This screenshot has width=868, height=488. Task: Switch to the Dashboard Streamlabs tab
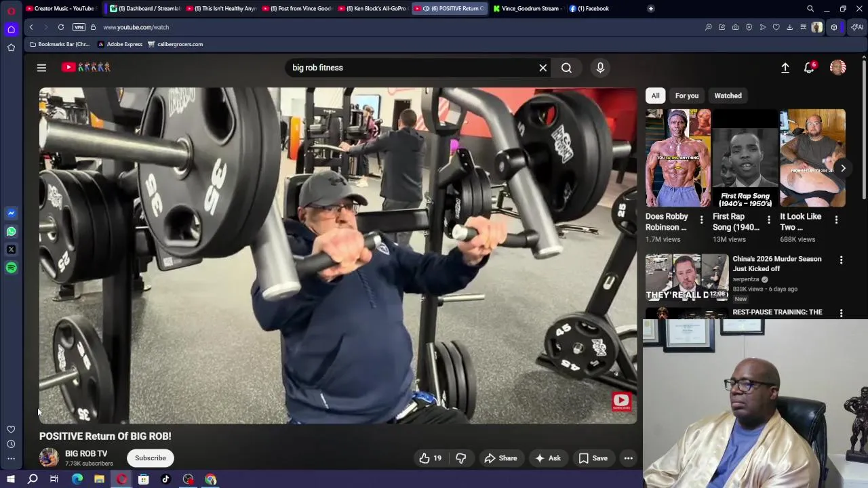(144, 9)
